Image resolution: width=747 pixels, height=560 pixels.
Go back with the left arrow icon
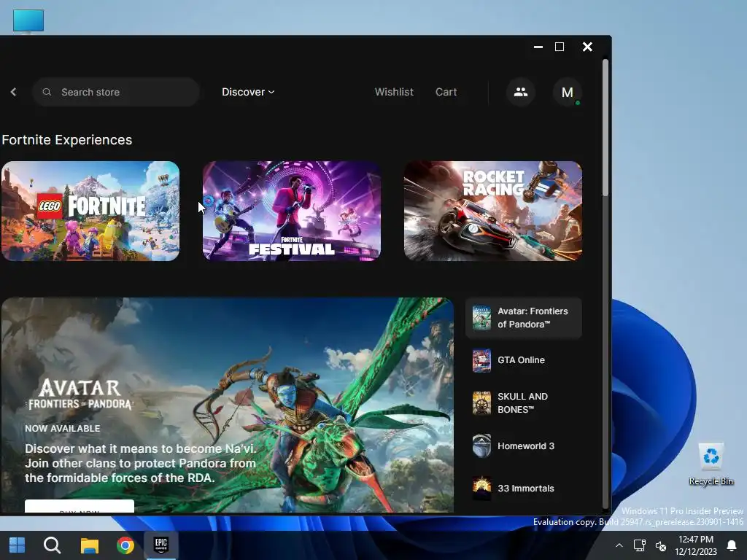pos(13,92)
